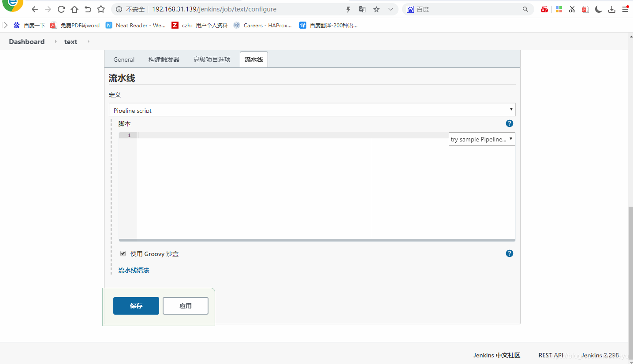Switch to the 高级项目选项 tab
Viewport: 633px width, 364px height.
click(212, 59)
